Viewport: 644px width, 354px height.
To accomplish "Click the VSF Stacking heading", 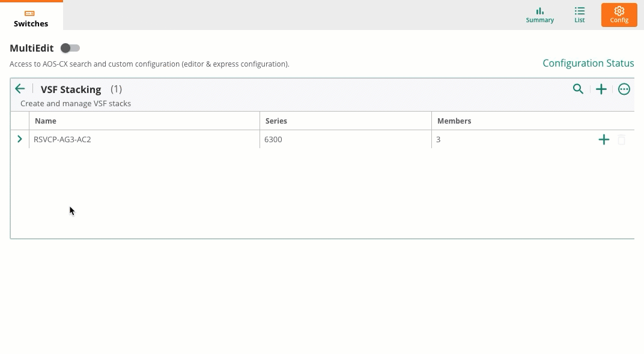I will pyautogui.click(x=71, y=89).
